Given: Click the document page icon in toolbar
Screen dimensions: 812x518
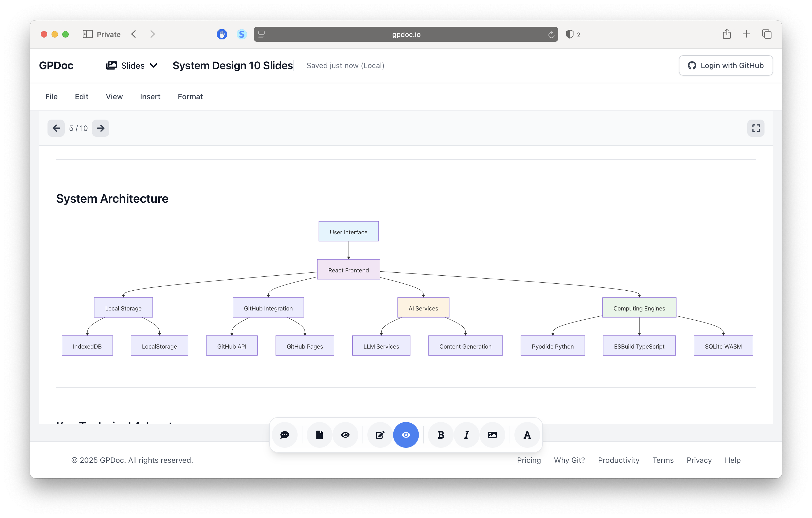Looking at the screenshot, I should [x=319, y=435].
